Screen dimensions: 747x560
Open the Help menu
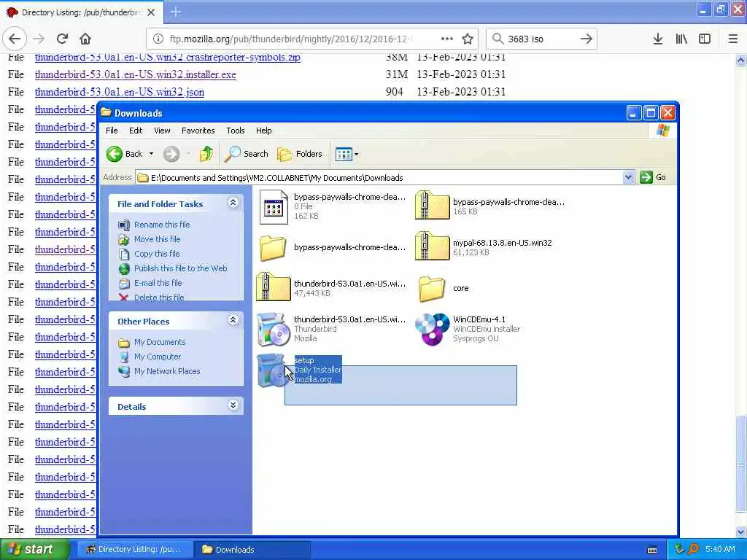point(263,131)
